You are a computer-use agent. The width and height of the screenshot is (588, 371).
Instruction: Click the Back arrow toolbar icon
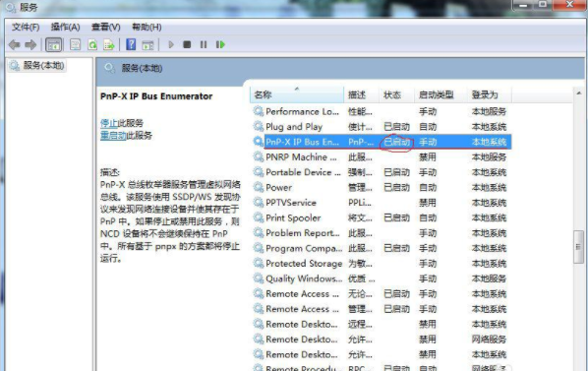click(x=14, y=45)
